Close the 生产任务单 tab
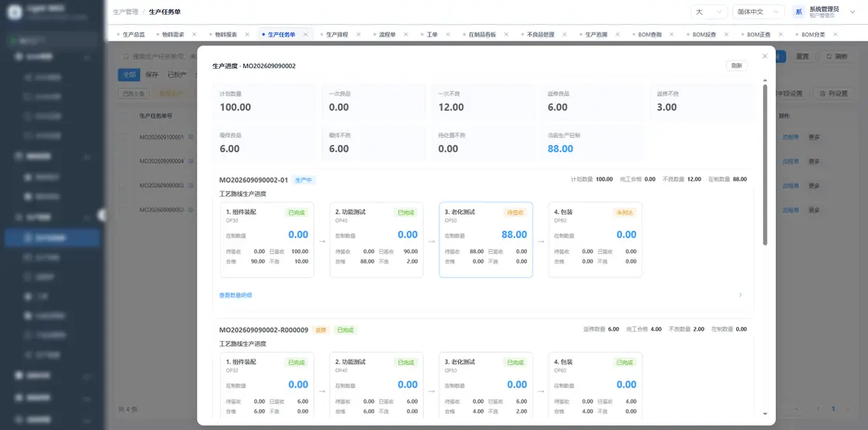This screenshot has width=868, height=430. pos(305,34)
